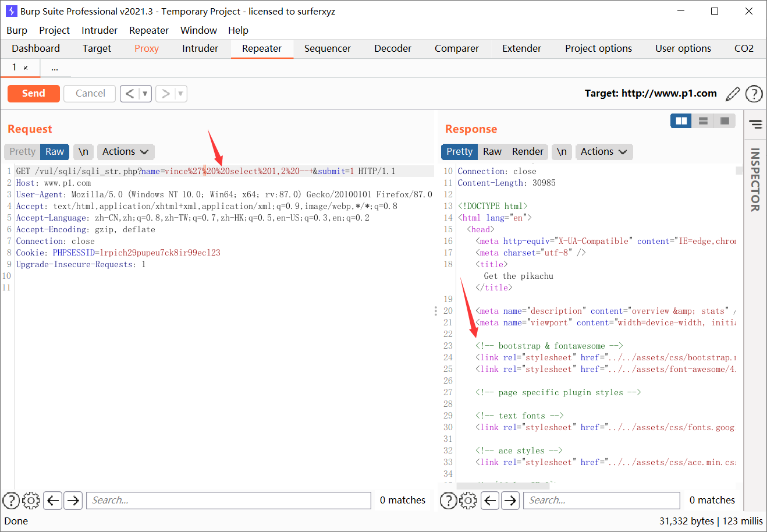Toggle non-printable characters in Response
This screenshot has height=532, width=767.
(562, 151)
